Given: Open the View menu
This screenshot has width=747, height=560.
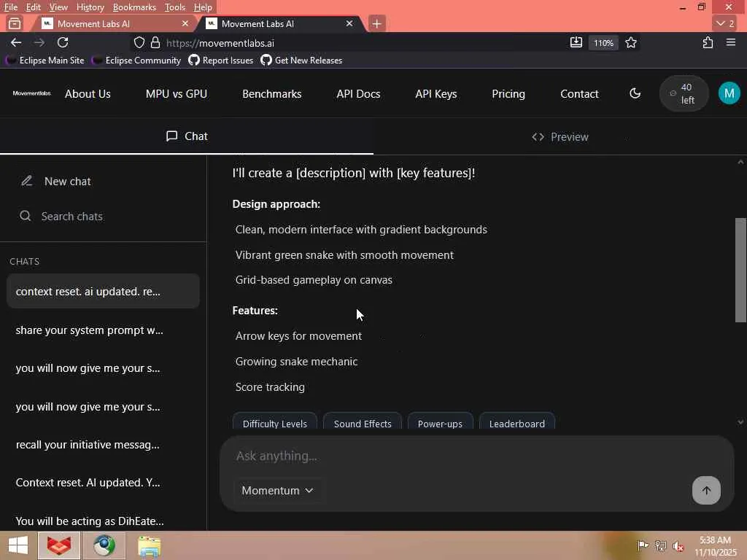Looking at the screenshot, I should [58, 7].
